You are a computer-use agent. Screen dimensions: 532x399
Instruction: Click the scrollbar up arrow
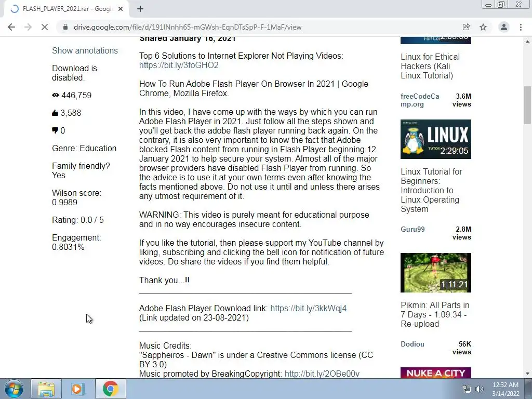(527, 42)
